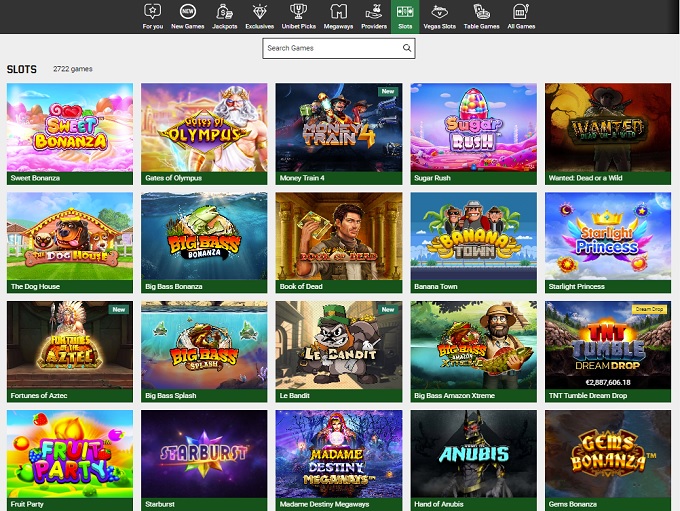Launch the Starburst game thumbnail

pos(204,454)
